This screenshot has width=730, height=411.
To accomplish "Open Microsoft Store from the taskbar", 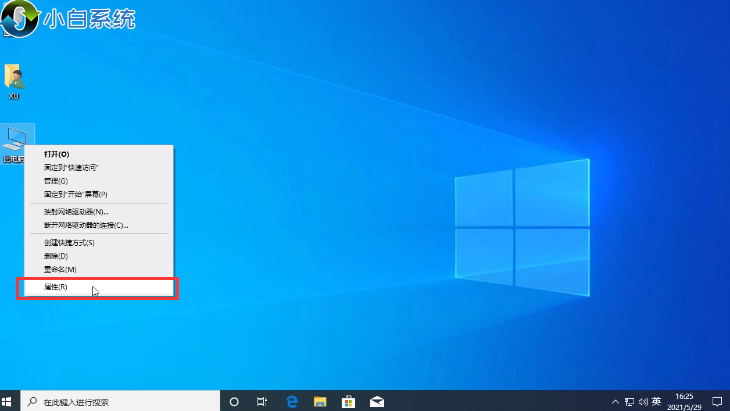I will point(348,401).
